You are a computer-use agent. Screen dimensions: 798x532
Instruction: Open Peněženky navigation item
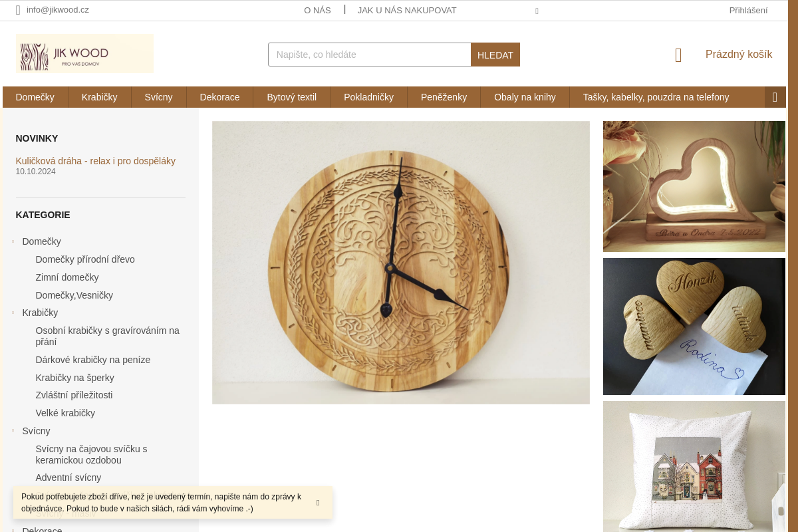tap(444, 97)
